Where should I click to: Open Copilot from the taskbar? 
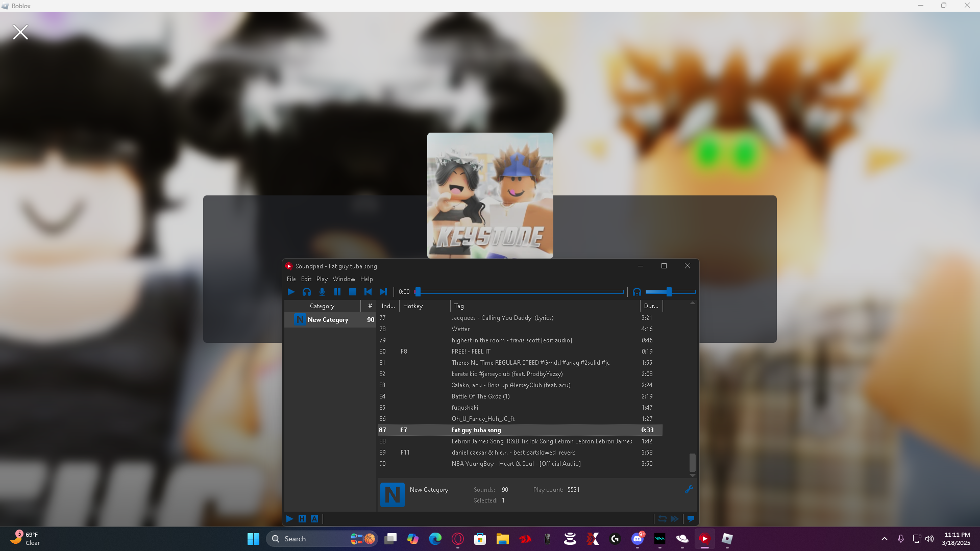[x=413, y=539]
